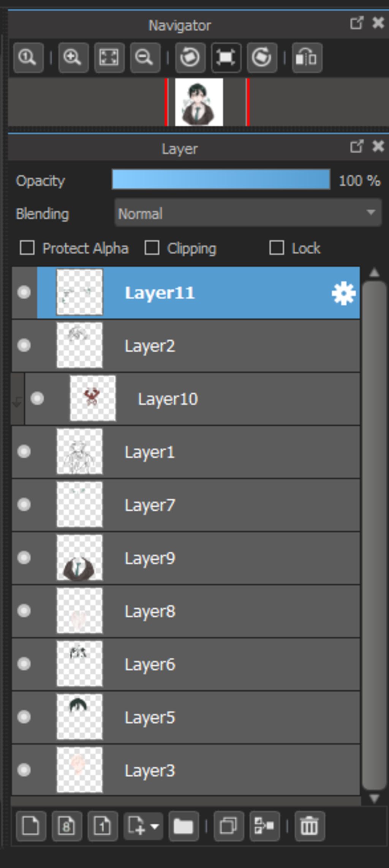Click the zoom in magnifier icon
Viewport: 389px width, 868px height.
(73, 58)
